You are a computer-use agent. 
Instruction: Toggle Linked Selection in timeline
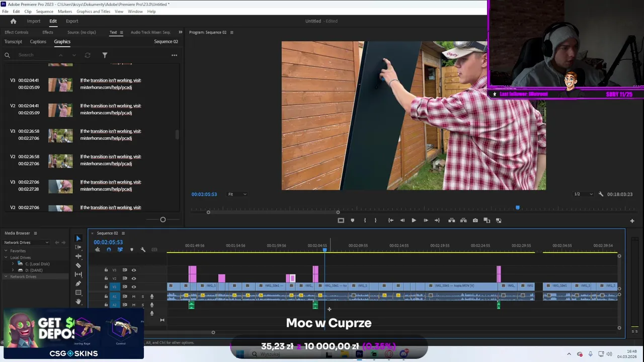tap(120, 249)
